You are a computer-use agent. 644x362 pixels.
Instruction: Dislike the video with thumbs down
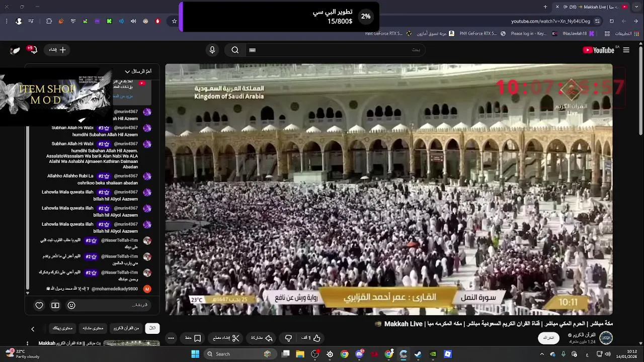pyautogui.click(x=288, y=338)
